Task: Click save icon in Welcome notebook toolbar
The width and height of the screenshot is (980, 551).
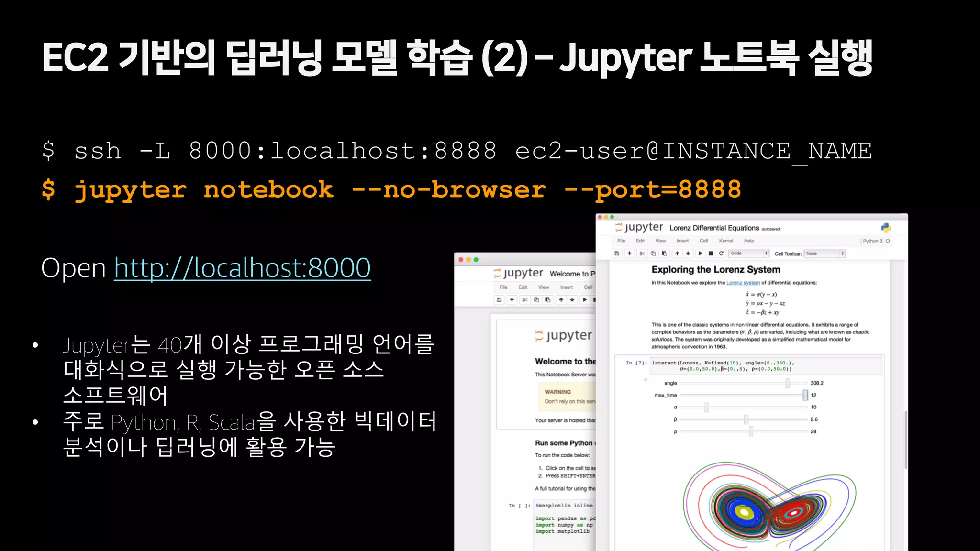Action: tap(499, 300)
